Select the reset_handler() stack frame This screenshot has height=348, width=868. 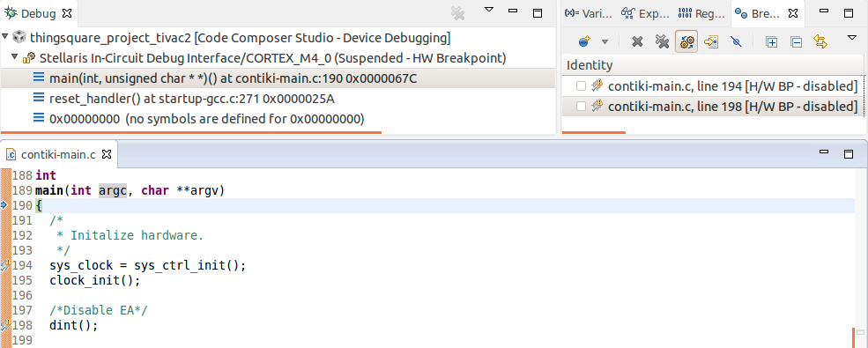[x=191, y=99]
